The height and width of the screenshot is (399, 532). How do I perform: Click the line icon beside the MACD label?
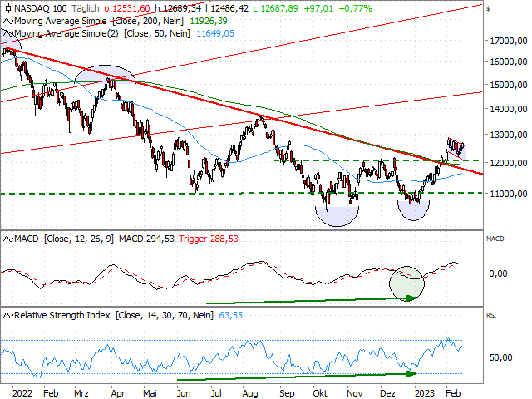(x=7, y=239)
